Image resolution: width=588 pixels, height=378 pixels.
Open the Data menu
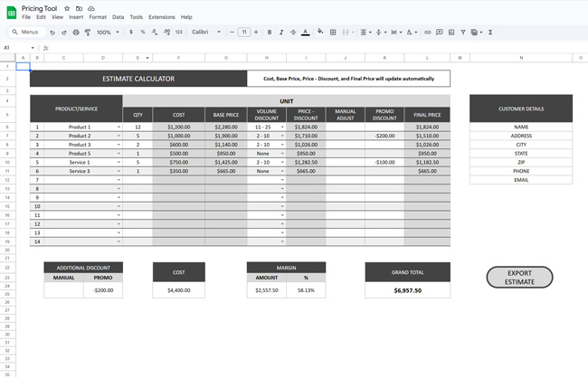coord(118,17)
